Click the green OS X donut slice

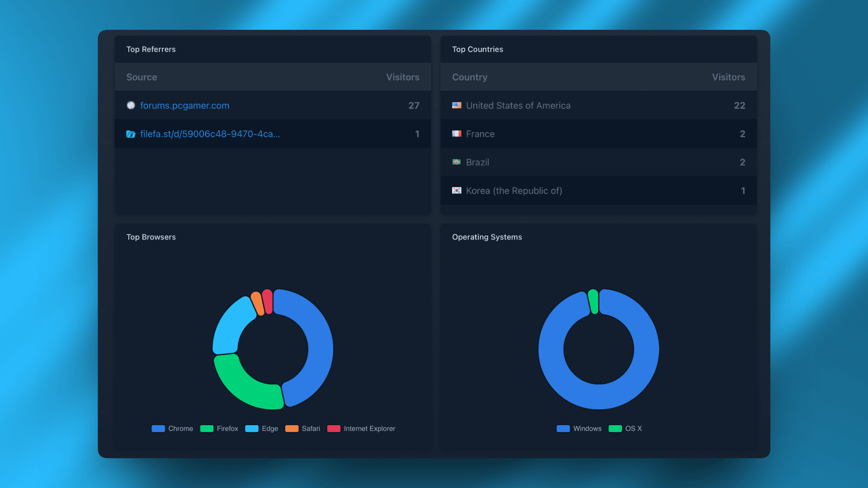pyautogui.click(x=594, y=301)
